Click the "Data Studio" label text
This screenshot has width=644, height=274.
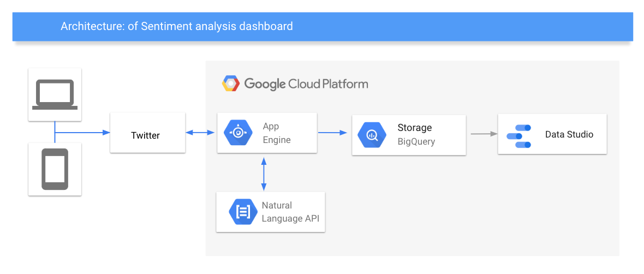[x=569, y=134]
